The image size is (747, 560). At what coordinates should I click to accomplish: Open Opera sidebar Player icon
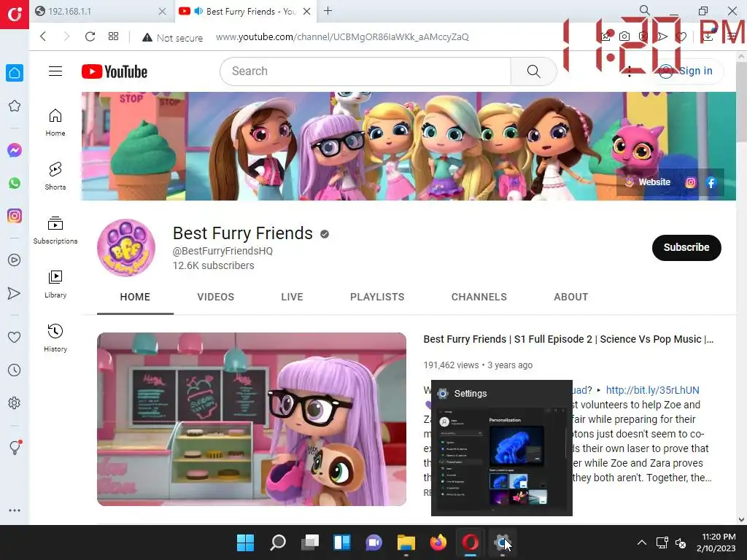pos(15,260)
